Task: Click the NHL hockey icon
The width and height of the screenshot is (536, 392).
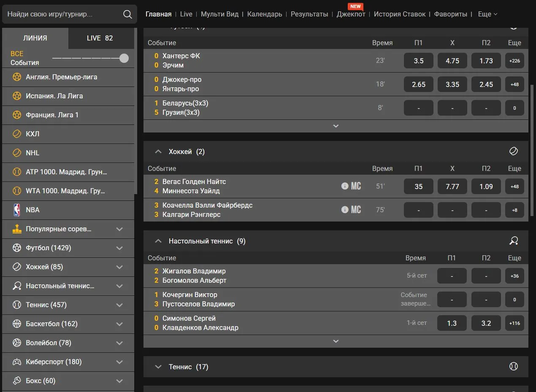Action: (x=17, y=153)
